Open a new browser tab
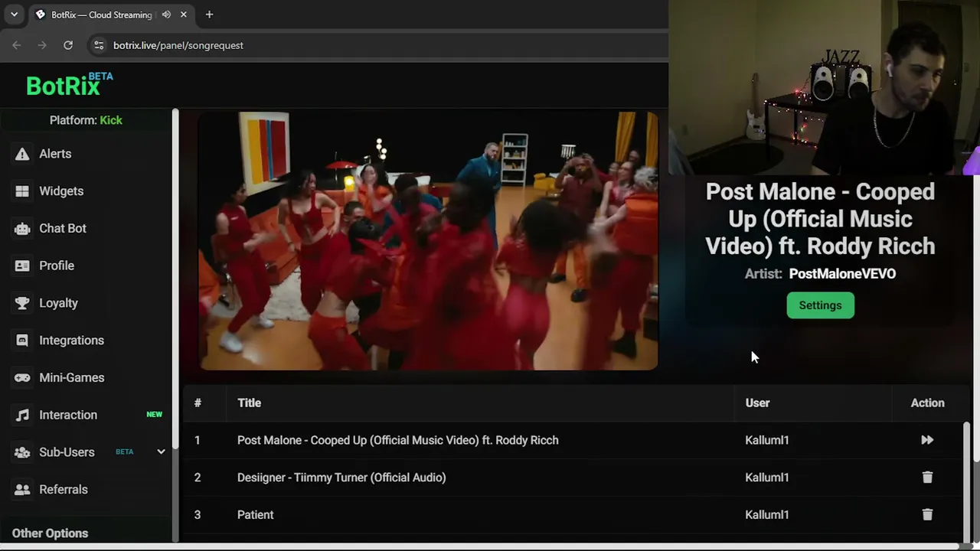The height and width of the screenshot is (551, 980). pyautogui.click(x=209, y=15)
